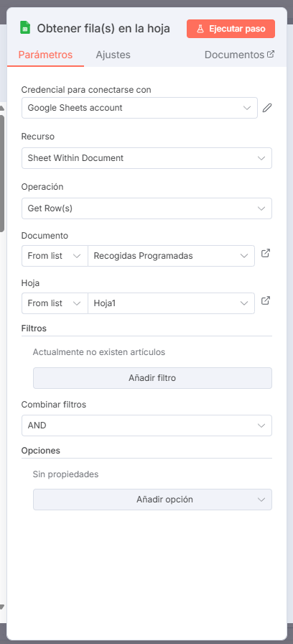
Task: Select the Recogidas Programadas document dropdown
Action: pos(171,256)
